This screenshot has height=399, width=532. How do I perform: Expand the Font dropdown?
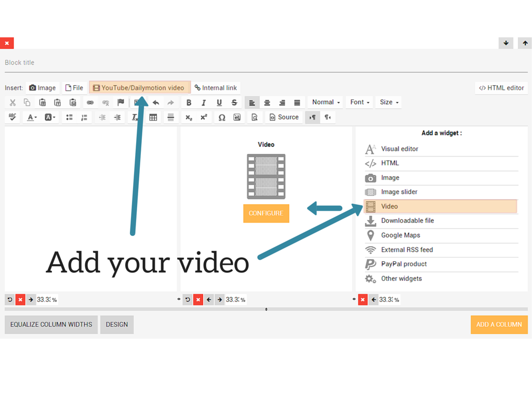pyautogui.click(x=360, y=102)
